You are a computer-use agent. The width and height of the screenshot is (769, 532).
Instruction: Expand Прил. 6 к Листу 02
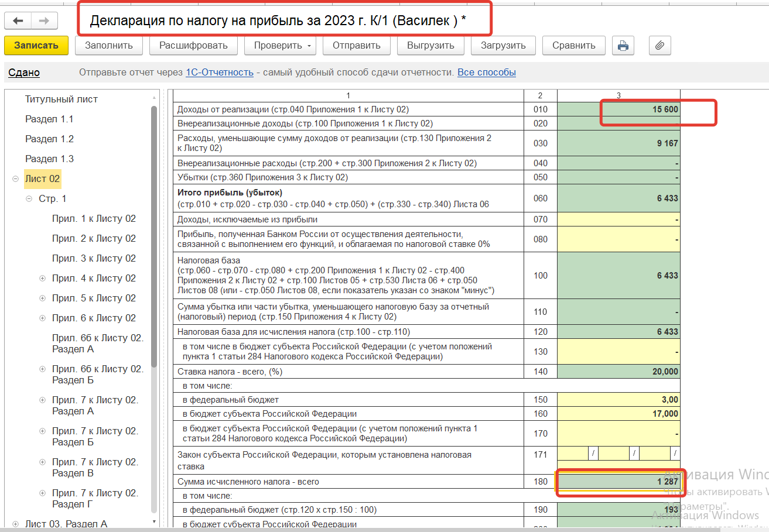point(42,318)
